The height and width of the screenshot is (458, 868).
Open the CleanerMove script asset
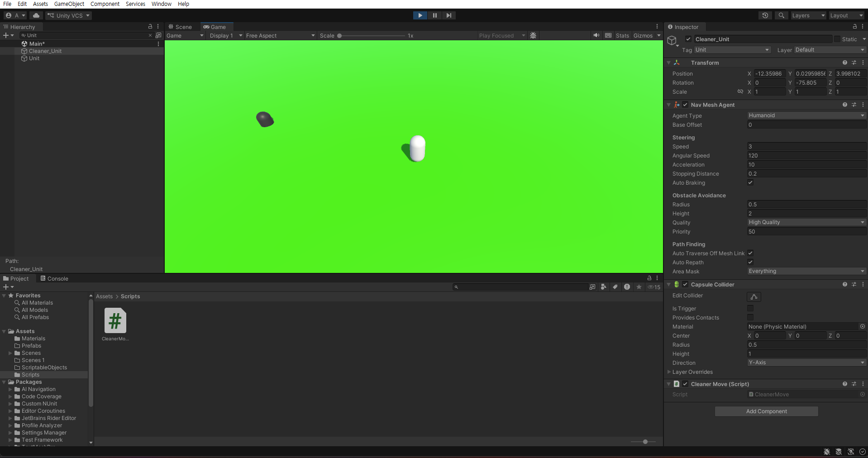[115, 320]
